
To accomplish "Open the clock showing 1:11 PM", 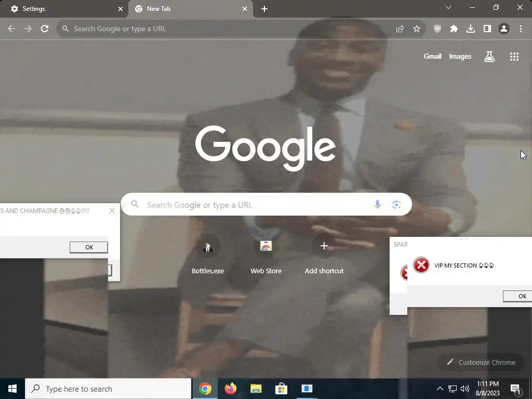I will tap(487, 389).
